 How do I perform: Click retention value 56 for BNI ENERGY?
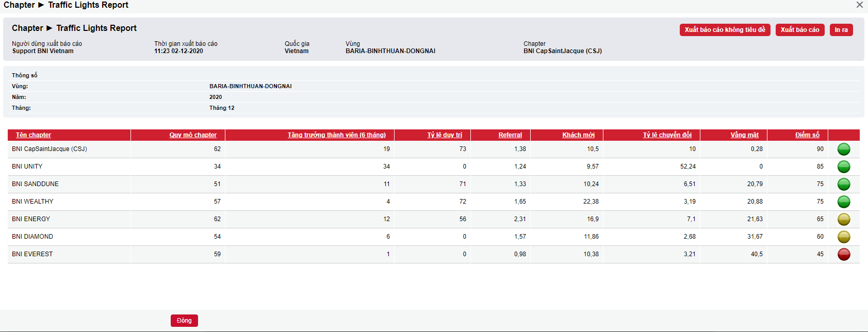tap(463, 219)
